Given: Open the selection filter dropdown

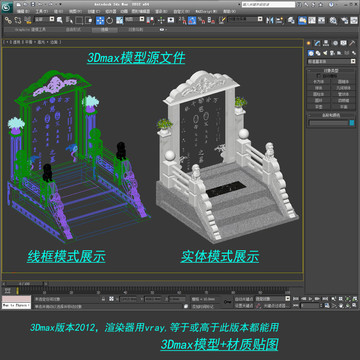Looking at the screenshot, I should [44, 19].
